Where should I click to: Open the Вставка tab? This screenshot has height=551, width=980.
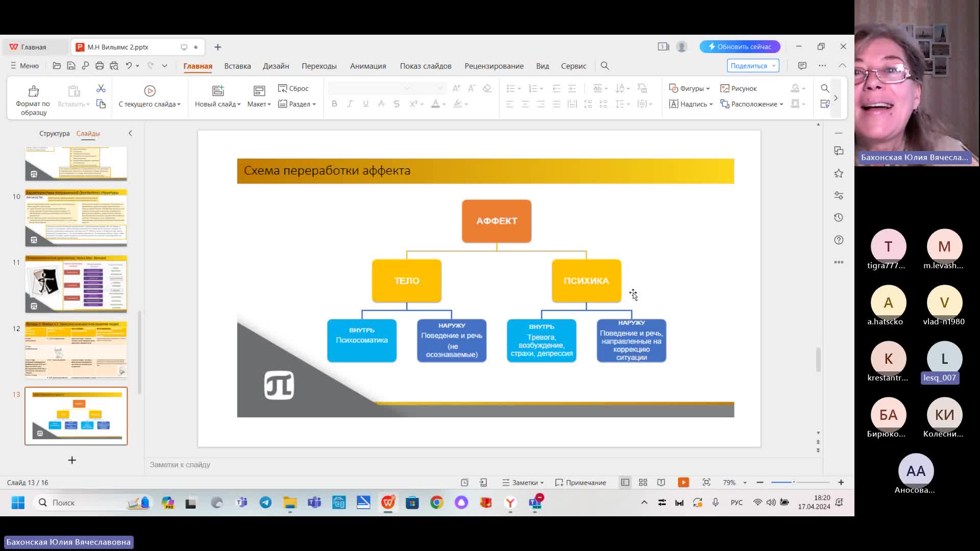coord(237,66)
